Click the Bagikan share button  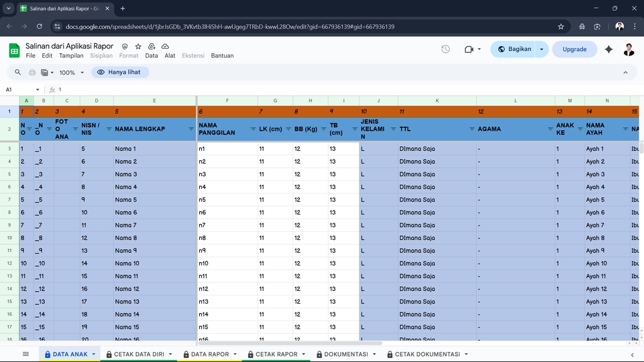pyautogui.click(x=514, y=49)
